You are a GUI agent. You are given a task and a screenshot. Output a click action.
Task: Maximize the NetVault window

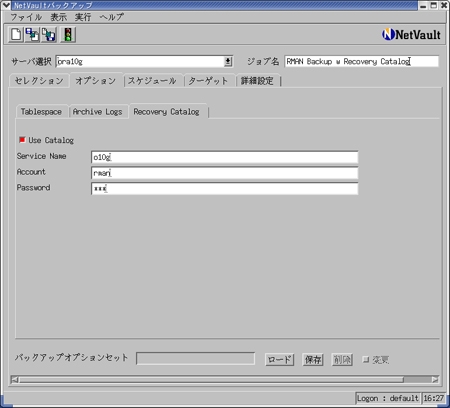click(433, 5)
